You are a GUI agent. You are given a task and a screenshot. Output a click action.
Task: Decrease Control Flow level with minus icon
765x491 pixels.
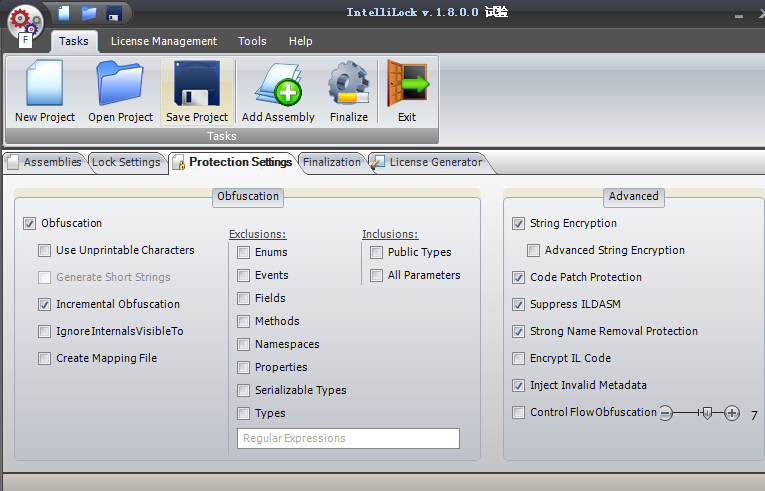[666, 413]
